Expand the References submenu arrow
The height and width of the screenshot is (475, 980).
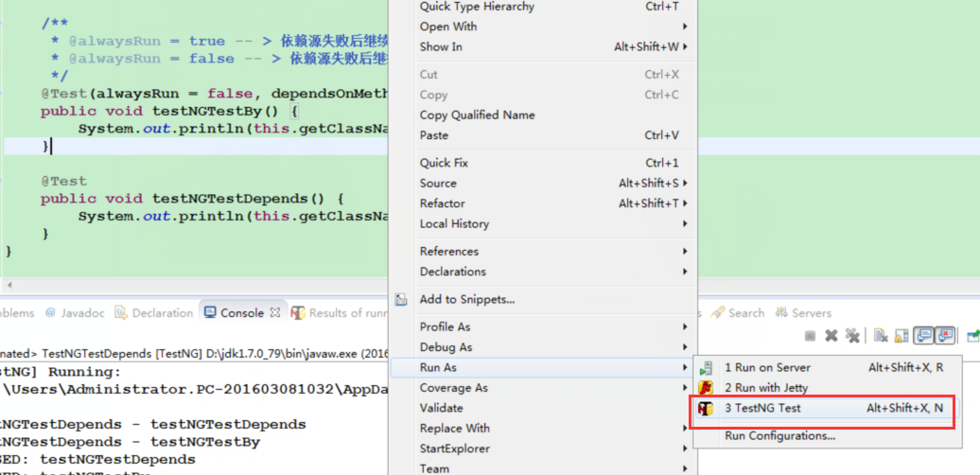(x=685, y=252)
